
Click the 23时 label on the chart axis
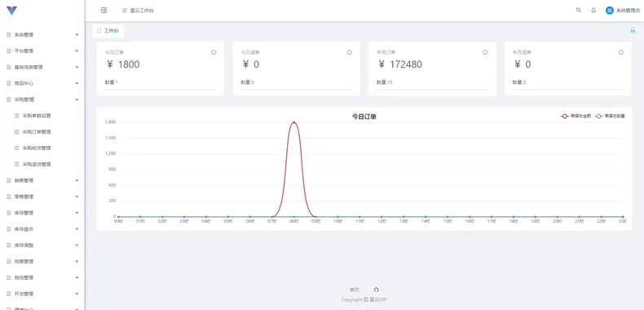(623, 222)
